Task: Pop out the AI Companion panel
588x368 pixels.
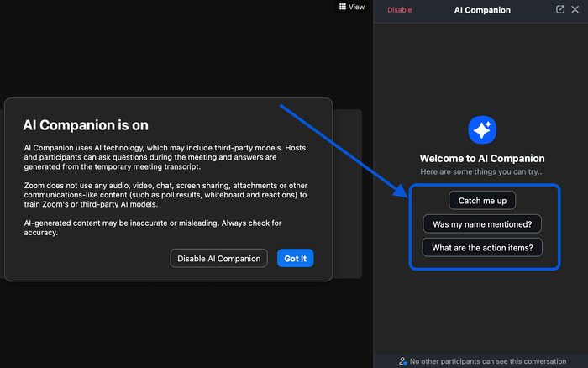Action: click(560, 10)
